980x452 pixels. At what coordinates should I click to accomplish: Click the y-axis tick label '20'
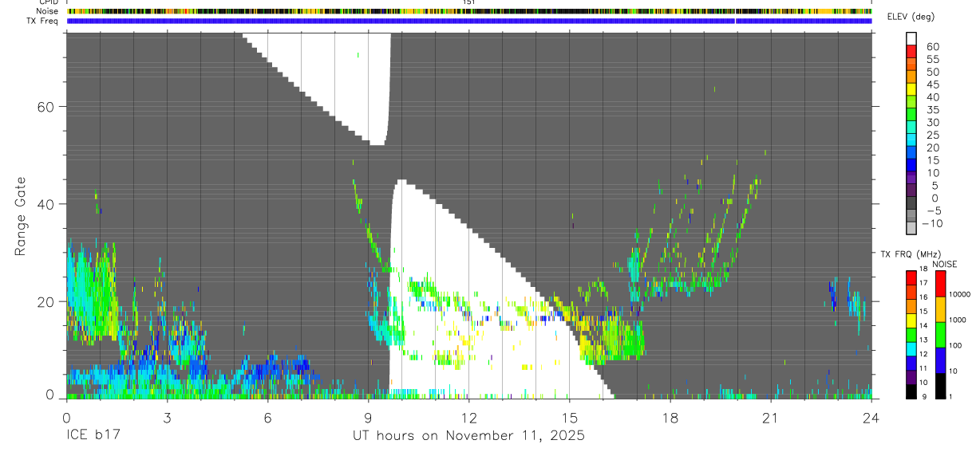(45, 301)
